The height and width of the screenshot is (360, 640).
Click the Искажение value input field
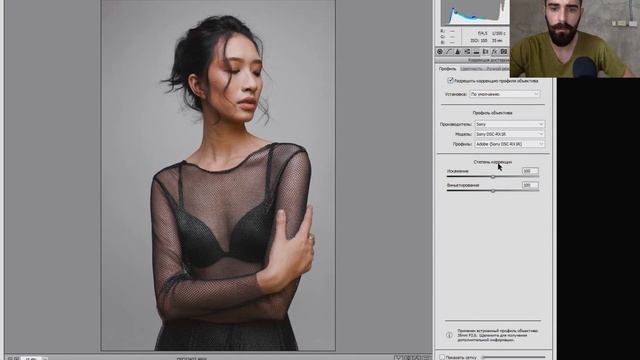[x=530, y=171]
